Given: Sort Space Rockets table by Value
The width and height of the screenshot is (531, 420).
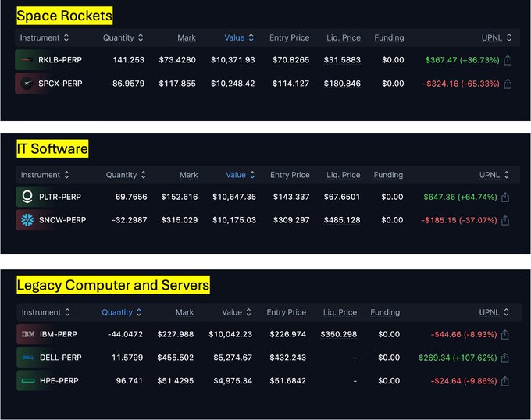Looking at the screenshot, I should coord(239,37).
